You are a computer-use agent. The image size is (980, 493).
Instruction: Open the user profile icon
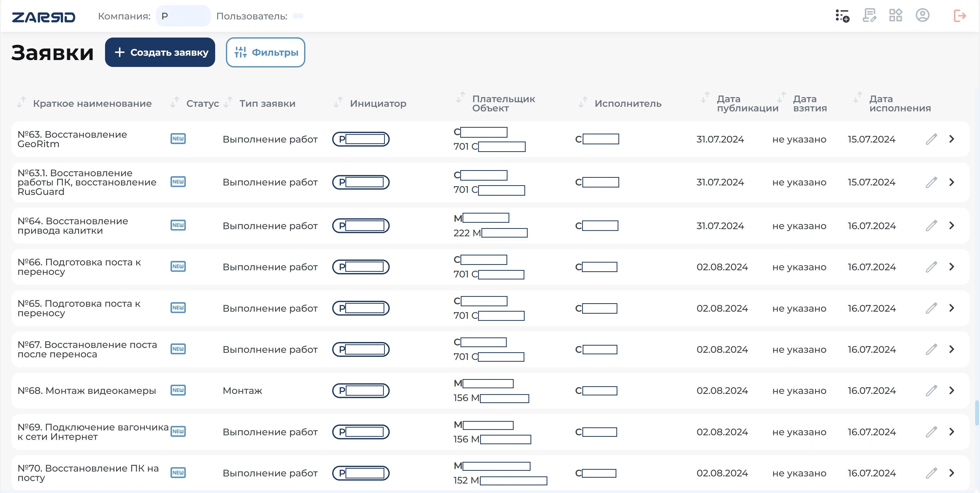(x=922, y=16)
